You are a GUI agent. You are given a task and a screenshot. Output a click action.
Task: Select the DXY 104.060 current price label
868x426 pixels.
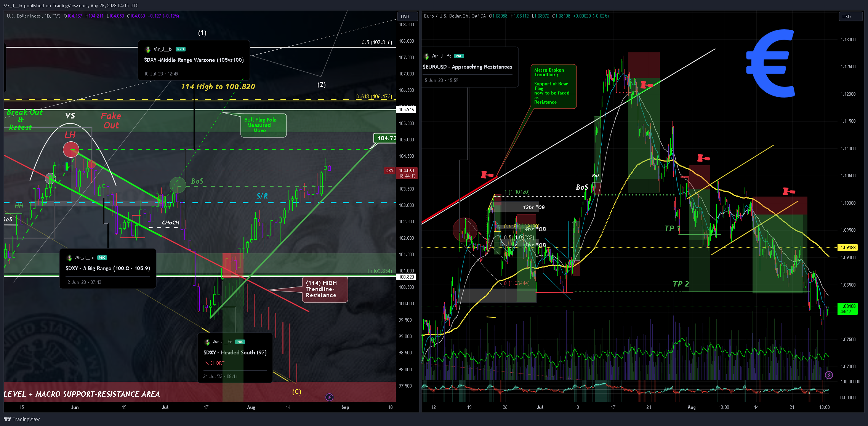point(401,173)
